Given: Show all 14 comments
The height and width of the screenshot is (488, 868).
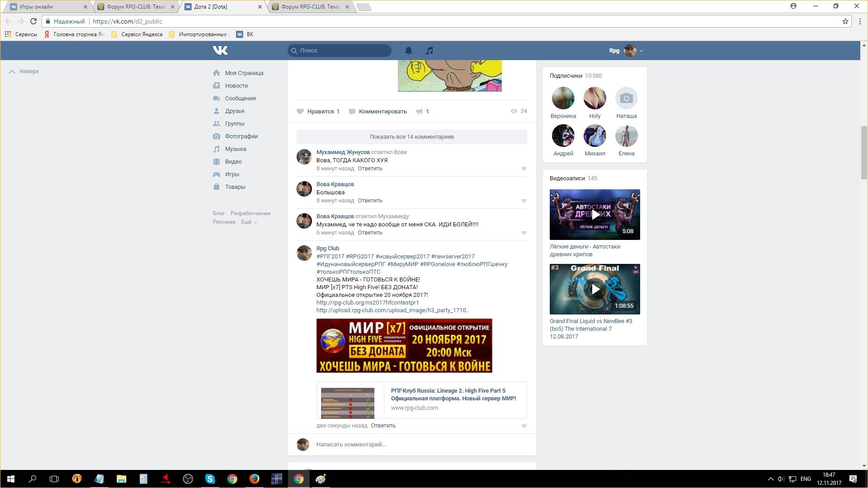Looking at the screenshot, I should point(411,137).
